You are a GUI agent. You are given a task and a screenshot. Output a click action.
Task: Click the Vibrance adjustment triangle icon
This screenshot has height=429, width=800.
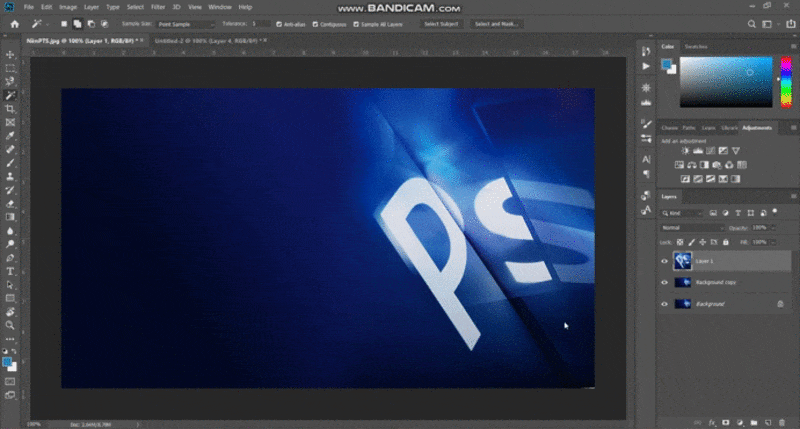coord(736,150)
